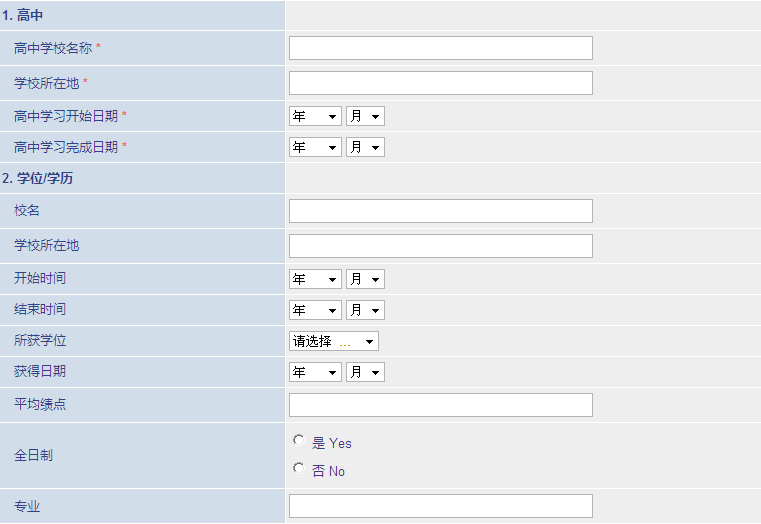Expand the 结束时间 year dropdown
Image resolution: width=761 pixels, height=524 pixels.
315,311
